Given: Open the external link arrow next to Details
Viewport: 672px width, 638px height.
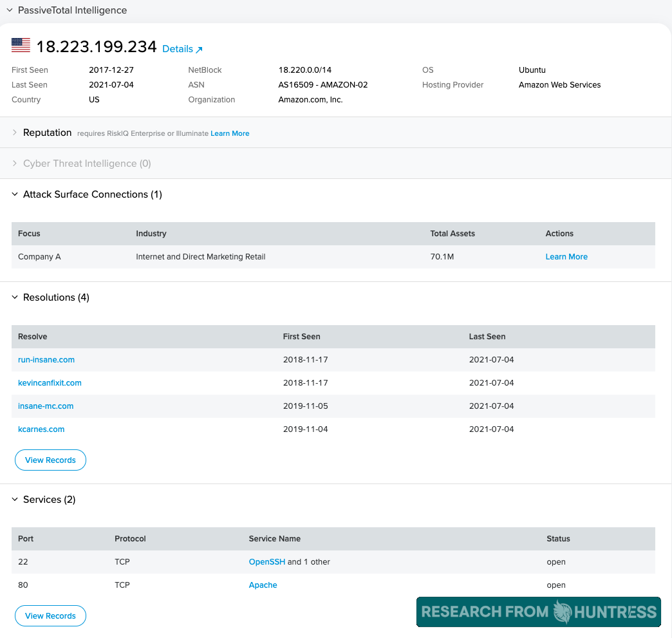Looking at the screenshot, I should (199, 48).
